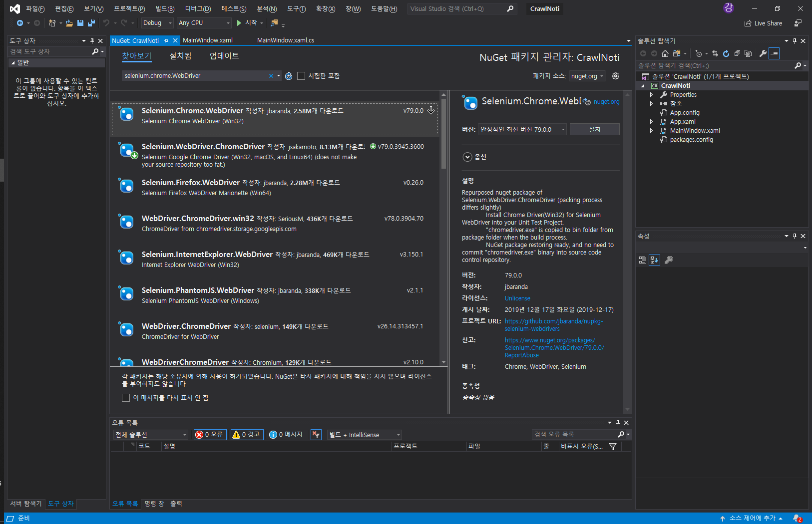812x524 pixels.
Task: Click the Undo toolbar arrow
Action: click(106, 23)
